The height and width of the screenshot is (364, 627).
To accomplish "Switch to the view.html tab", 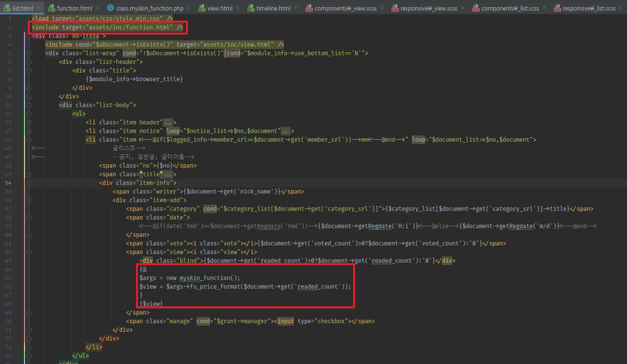I will click(x=220, y=8).
